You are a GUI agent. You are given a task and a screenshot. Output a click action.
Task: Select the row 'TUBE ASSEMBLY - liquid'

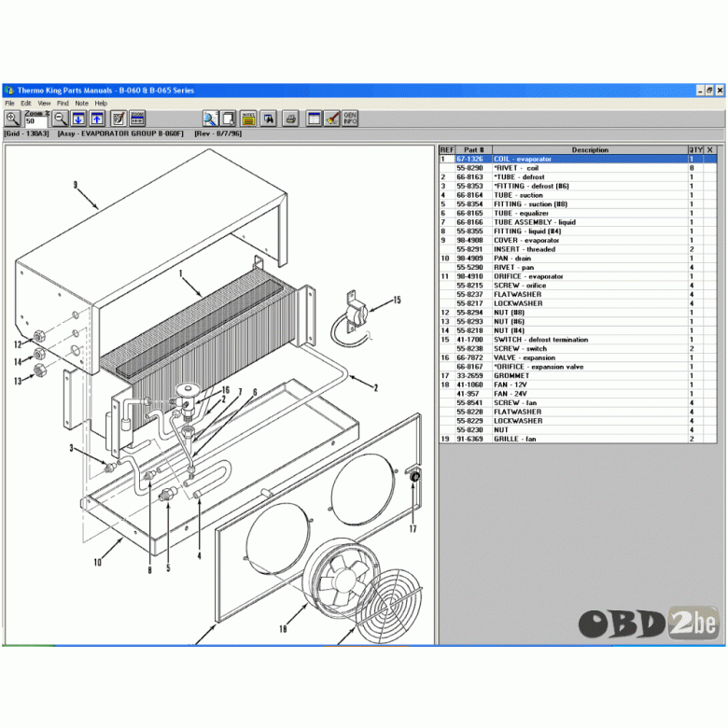[578, 222]
